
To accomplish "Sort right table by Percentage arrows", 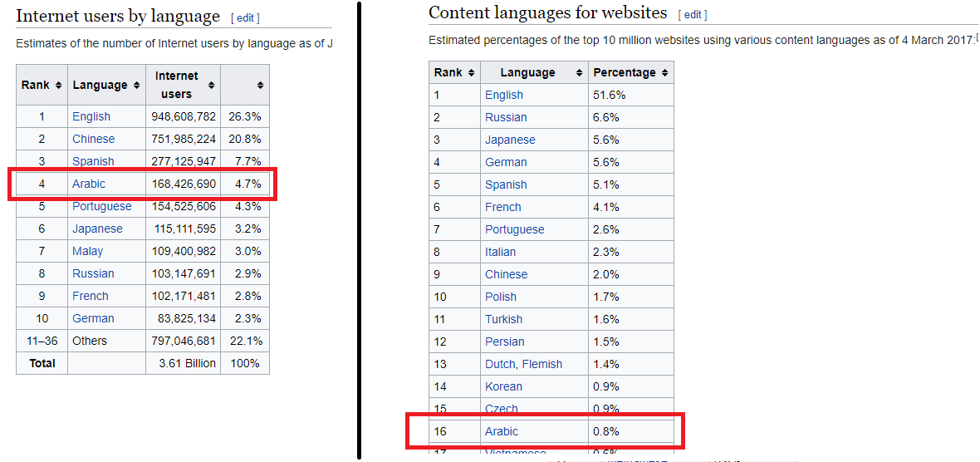I will [664, 73].
